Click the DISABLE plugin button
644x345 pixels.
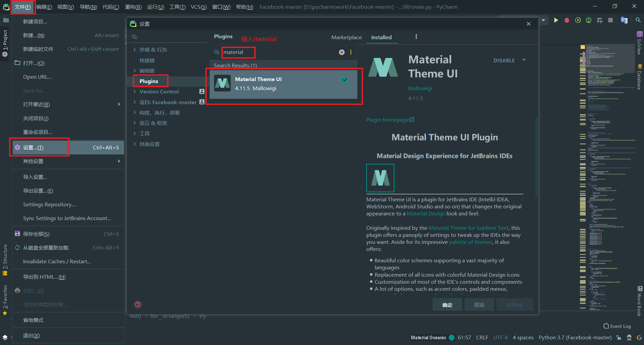click(x=504, y=61)
